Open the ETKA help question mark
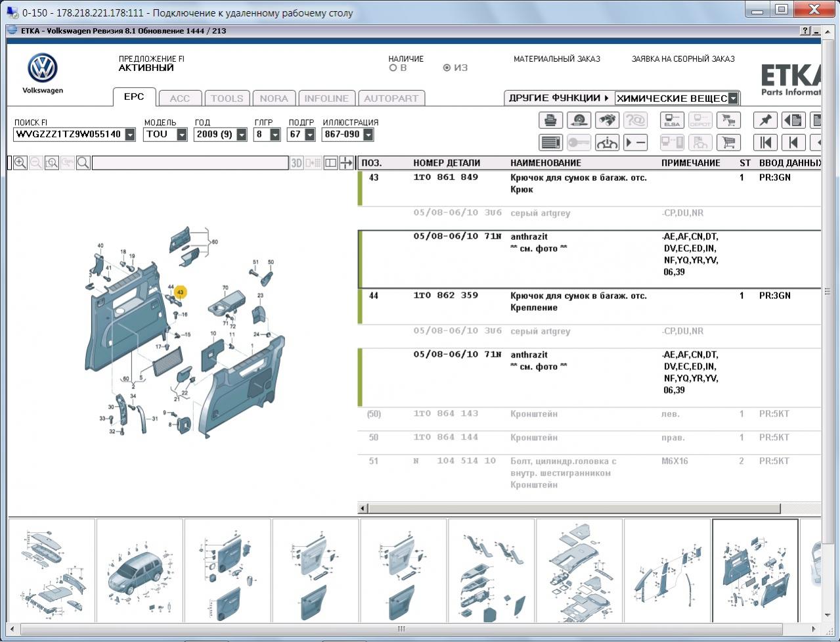 806,31
